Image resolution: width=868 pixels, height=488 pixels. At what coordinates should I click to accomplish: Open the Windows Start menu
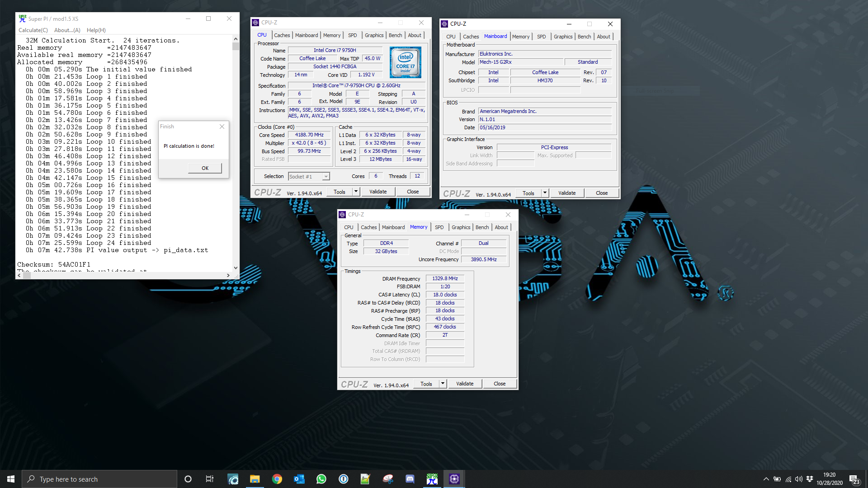pos(11,479)
